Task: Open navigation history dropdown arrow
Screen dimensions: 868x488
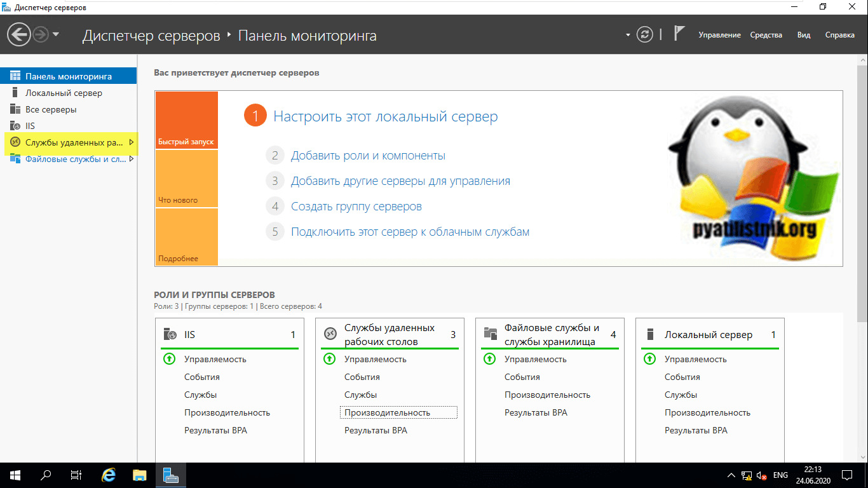Action: (56, 34)
